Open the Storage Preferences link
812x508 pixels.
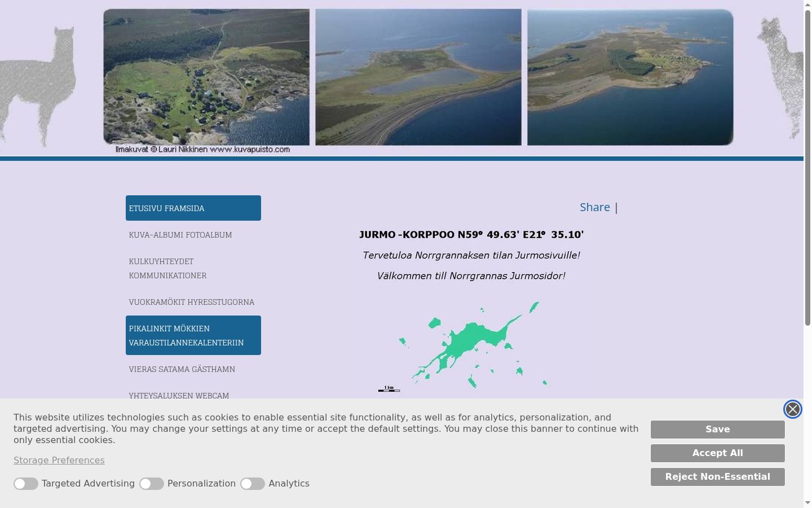point(59,461)
